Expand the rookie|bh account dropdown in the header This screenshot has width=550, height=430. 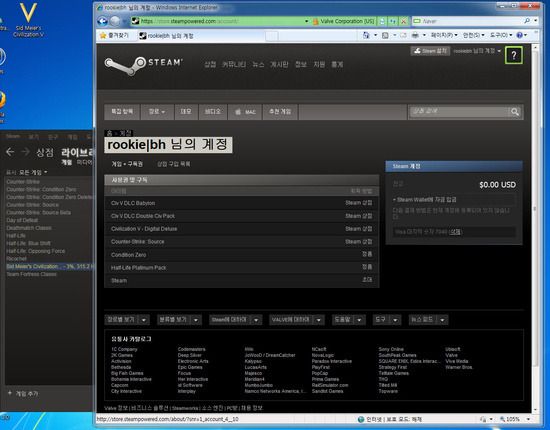(x=477, y=51)
